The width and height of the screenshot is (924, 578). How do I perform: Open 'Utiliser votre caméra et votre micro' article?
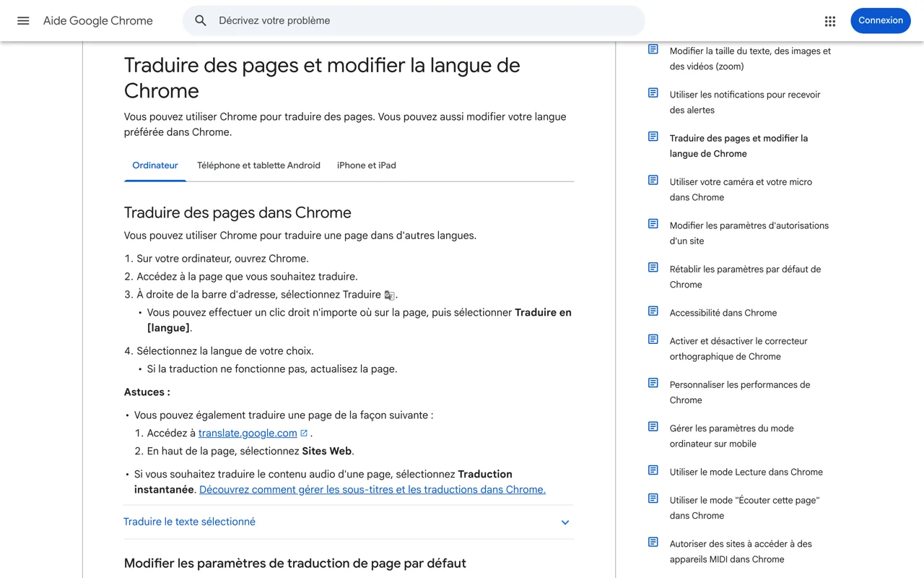[x=741, y=189]
